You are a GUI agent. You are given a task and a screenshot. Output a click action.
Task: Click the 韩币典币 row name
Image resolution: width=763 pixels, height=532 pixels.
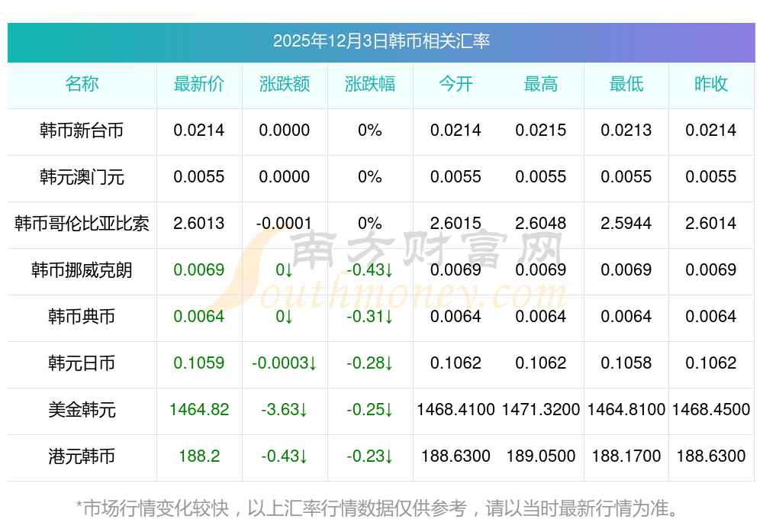click(82, 317)
